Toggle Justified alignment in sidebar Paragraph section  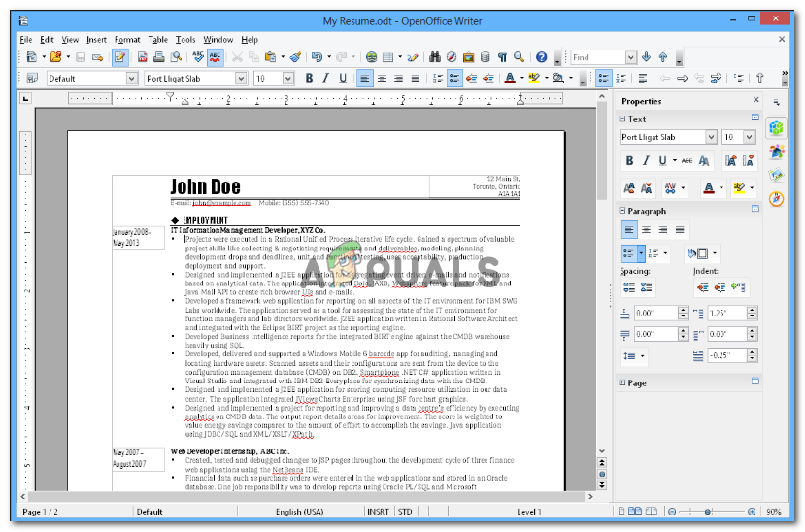(x=680, y=230)
